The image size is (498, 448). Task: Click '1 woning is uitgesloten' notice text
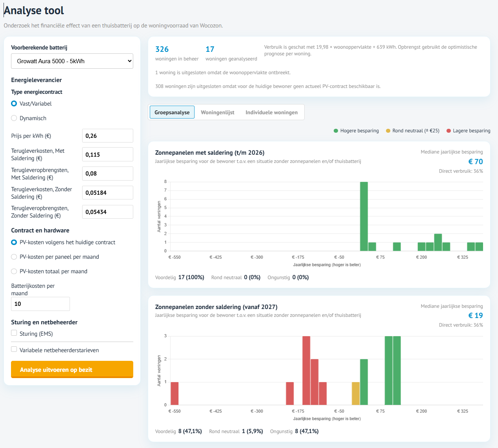click(223, 73)
